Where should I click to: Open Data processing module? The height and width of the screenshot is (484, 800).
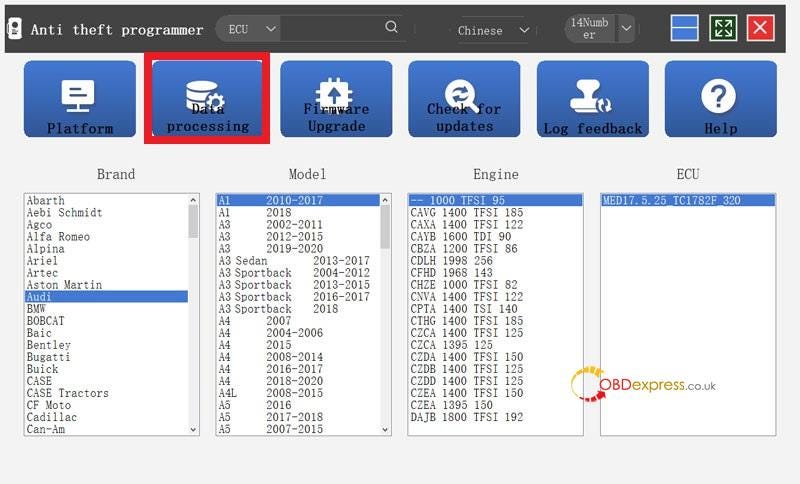coord(207,98)
